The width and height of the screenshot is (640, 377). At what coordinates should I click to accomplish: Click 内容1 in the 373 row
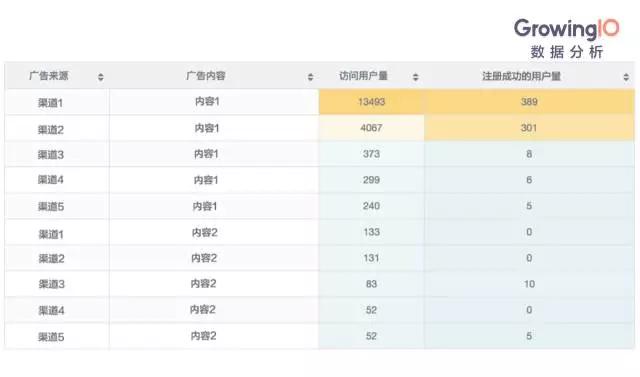[206, 154]
